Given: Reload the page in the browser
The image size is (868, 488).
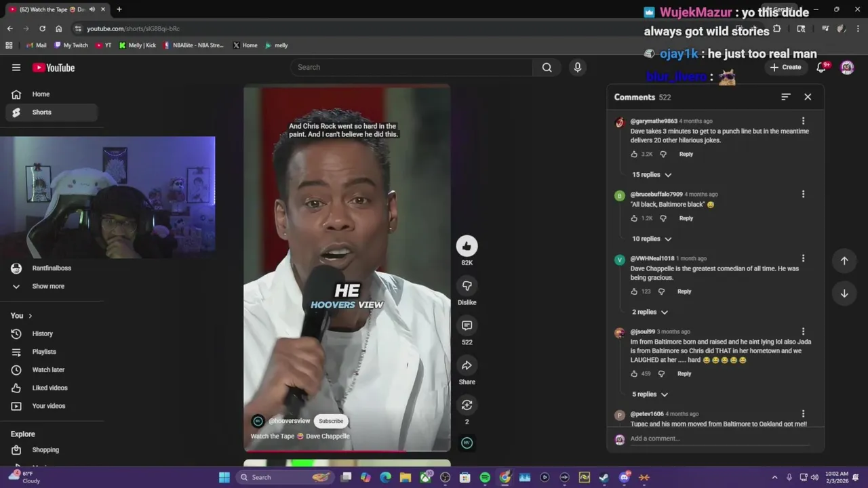Looking at the screenshot, I should click(42, 28).
